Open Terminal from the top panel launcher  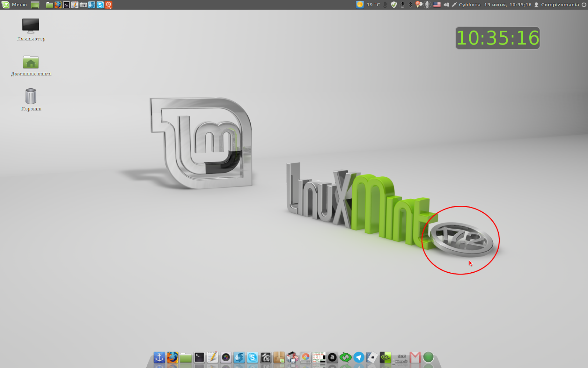pos(66,5)
